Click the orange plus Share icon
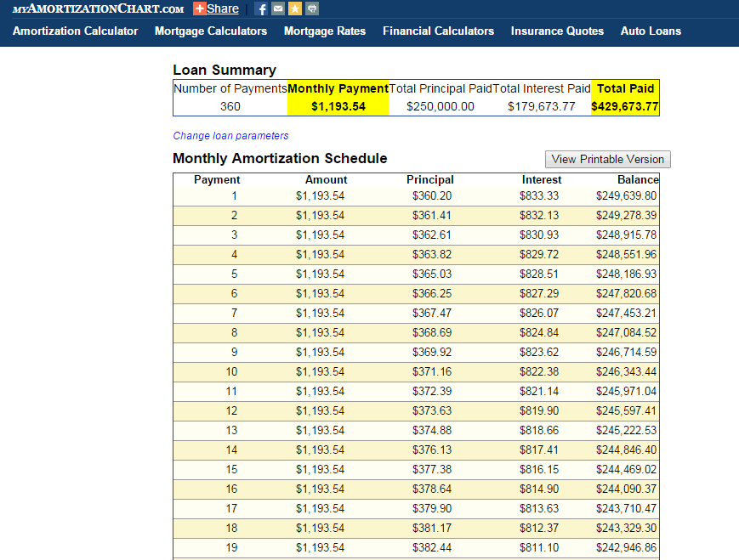 [x=200, y=8]
